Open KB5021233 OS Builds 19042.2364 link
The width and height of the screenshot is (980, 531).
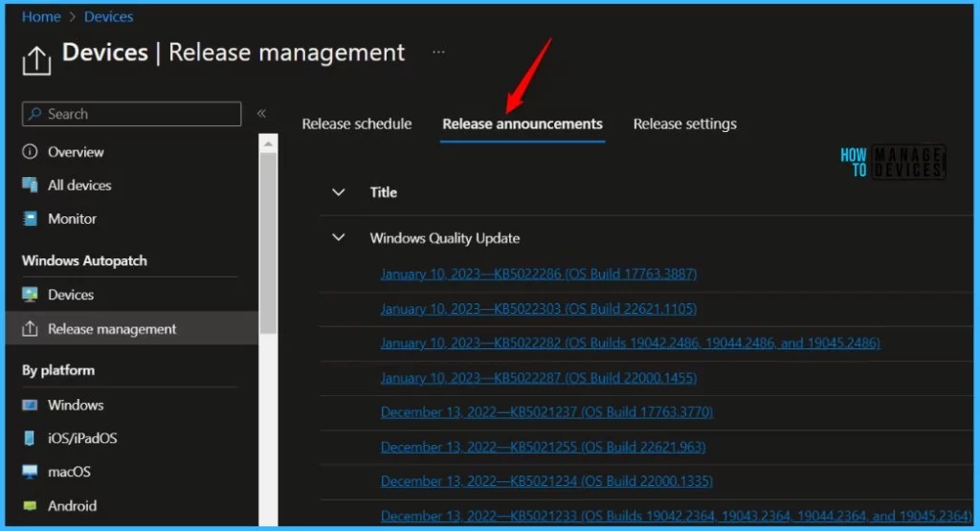click(x=676, y=516)
